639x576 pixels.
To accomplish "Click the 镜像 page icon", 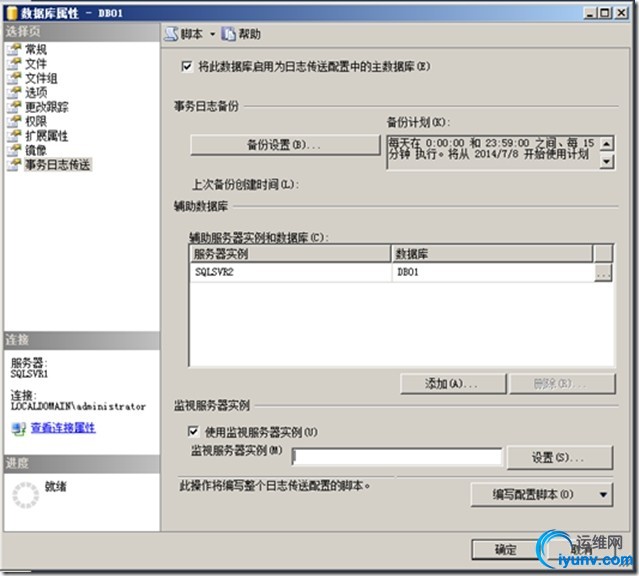I will (x=14, y=150).
